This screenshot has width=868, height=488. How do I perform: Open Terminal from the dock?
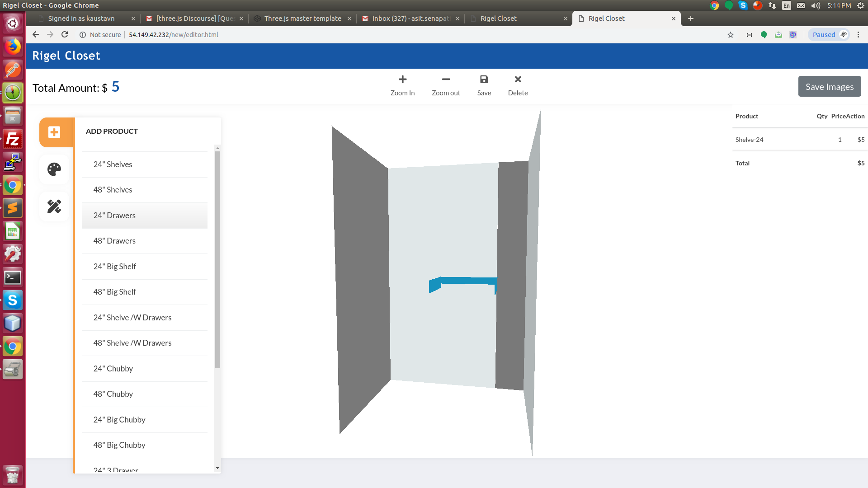point(13,277)
